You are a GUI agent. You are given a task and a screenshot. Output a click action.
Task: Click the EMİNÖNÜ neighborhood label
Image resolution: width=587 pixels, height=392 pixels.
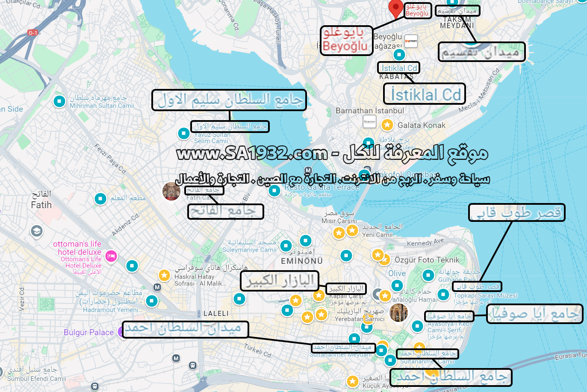pos(302,261)
